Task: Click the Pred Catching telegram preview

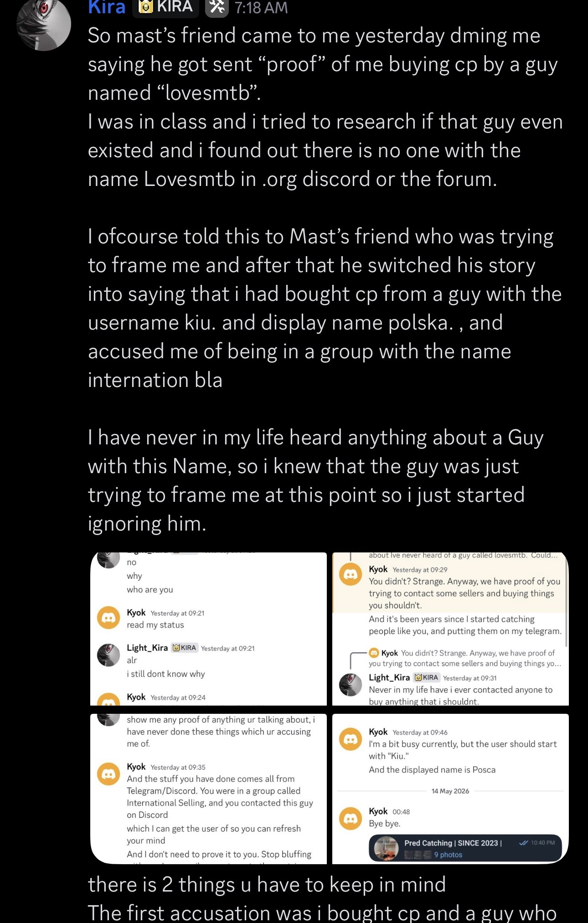Action: point(465,848)
